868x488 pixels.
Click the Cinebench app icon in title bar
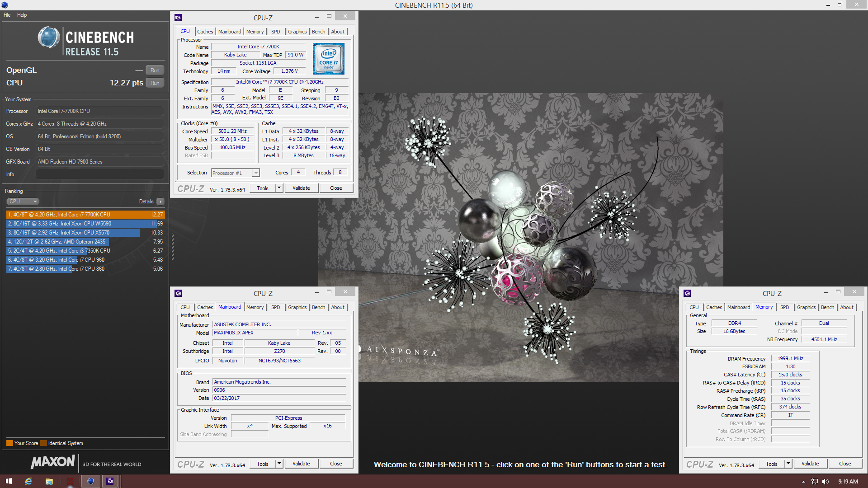tap(5, 5)
